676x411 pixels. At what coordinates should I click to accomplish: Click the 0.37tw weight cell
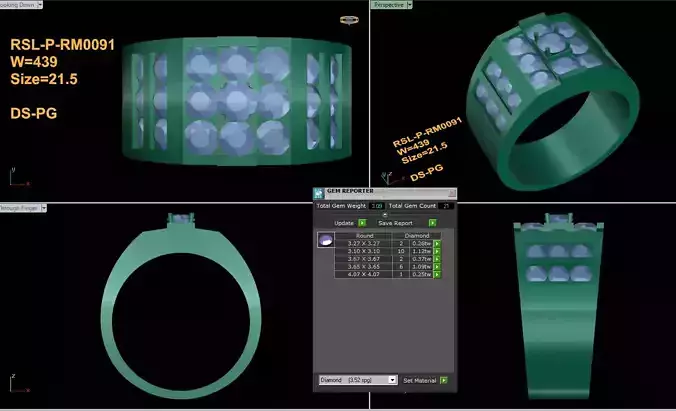coord(422,259)
